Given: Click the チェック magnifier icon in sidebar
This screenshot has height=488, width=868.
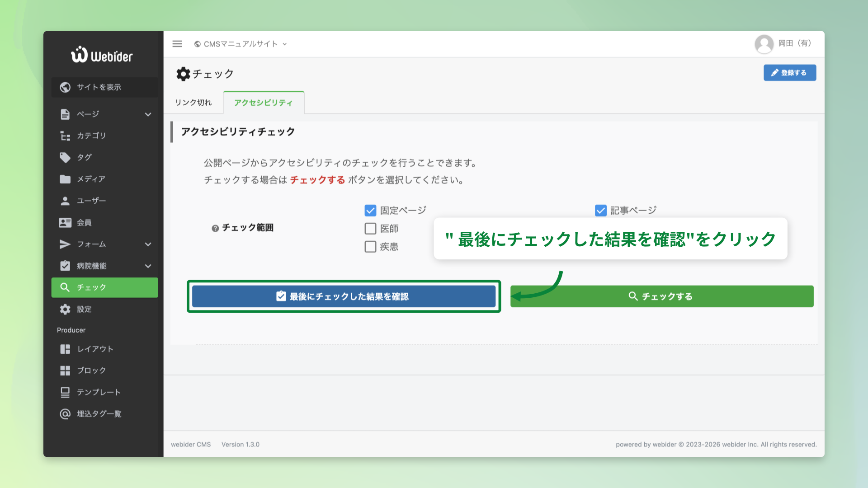Looking at the screenshot, I should click(x=65, y=287).
